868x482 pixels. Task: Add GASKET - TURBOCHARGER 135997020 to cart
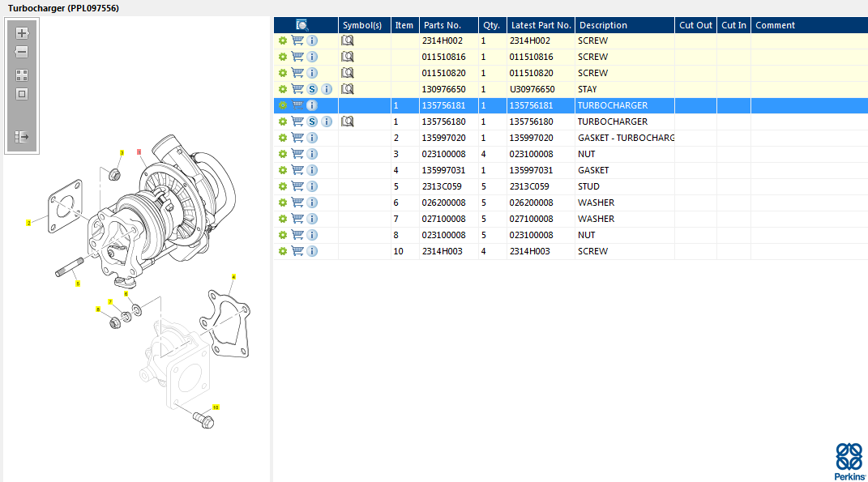pos(297,138)
